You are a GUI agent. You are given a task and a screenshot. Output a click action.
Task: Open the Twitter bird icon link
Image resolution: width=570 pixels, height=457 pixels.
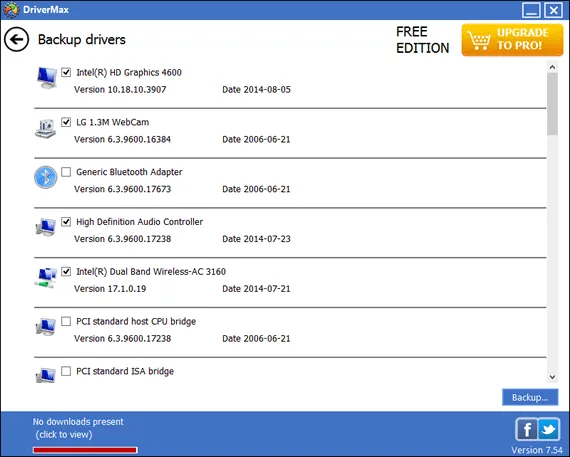coord(549,430)
